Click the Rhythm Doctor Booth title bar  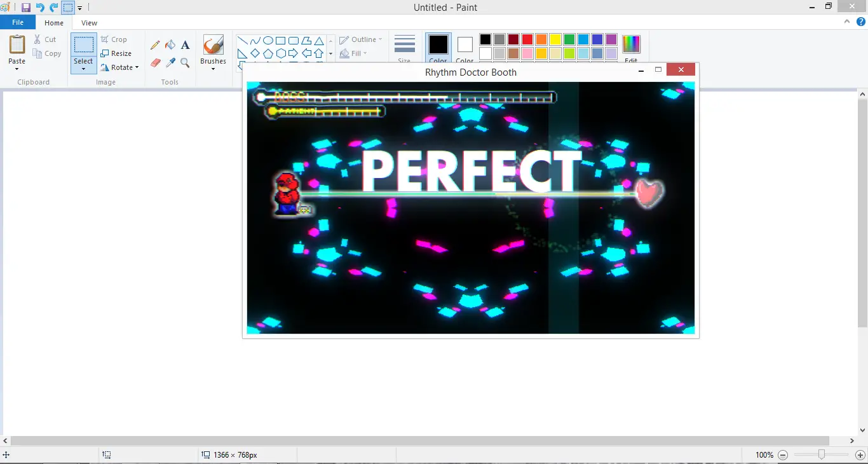471,72
